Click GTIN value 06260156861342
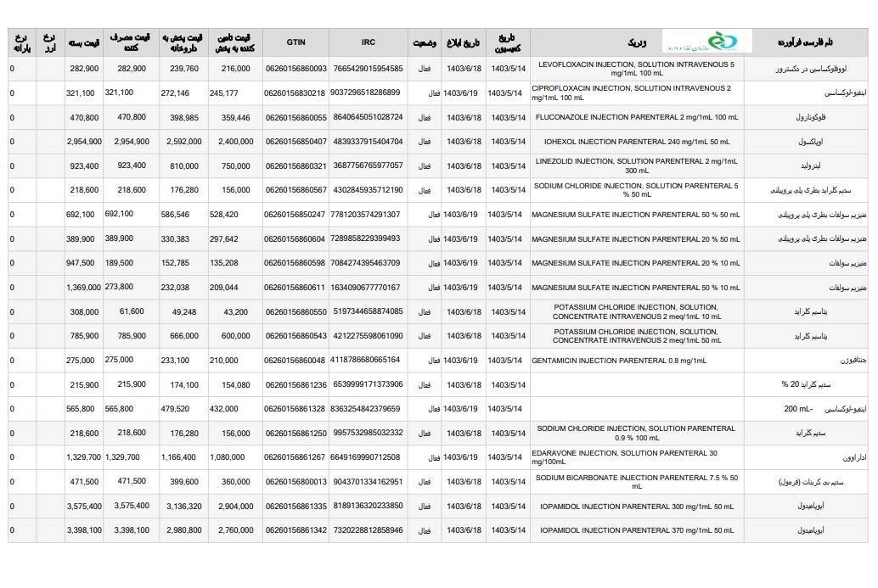This screenshot has width=878, height=588. (x=295, y=530)
